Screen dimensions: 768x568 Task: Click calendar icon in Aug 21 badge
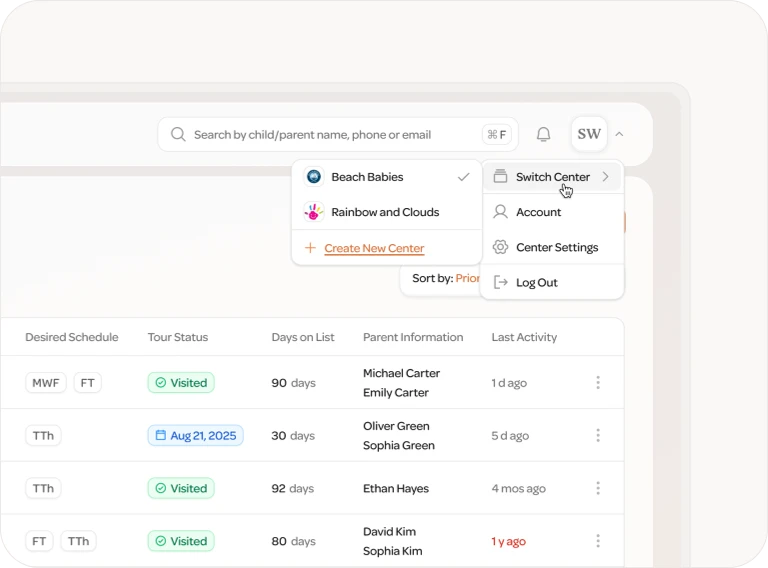160,435
